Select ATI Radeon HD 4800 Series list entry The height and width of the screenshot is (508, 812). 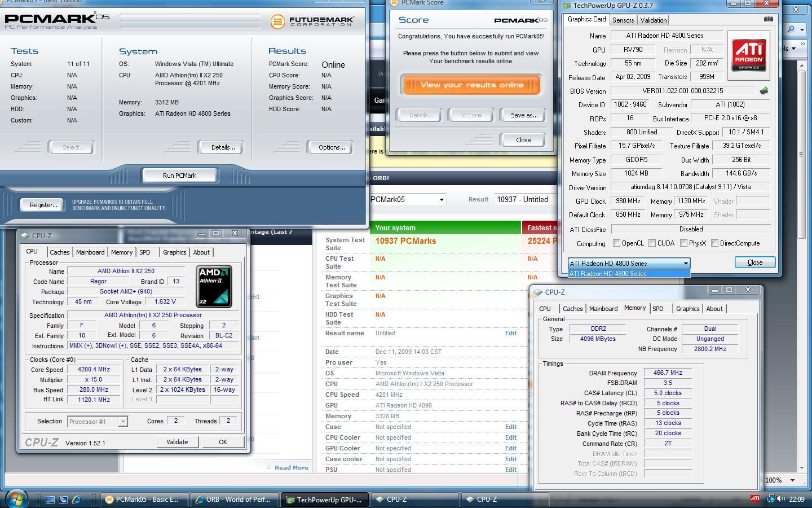[x=629, y=274]
